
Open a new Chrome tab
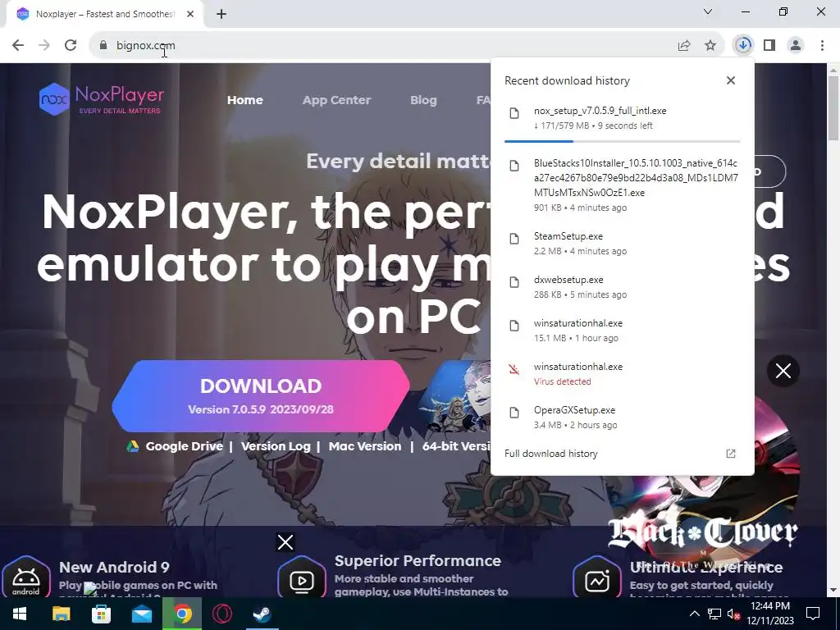pos(221,14)
